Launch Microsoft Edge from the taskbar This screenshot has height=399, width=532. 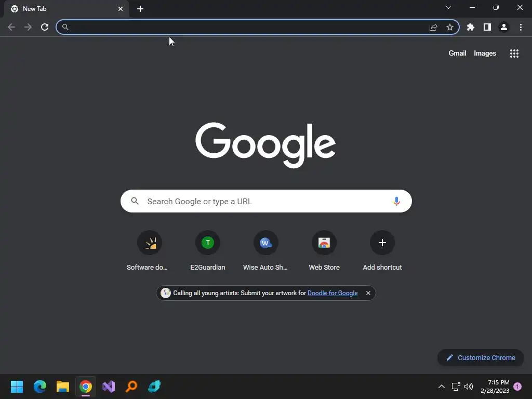pyautogui.click(x=40, y=387)
